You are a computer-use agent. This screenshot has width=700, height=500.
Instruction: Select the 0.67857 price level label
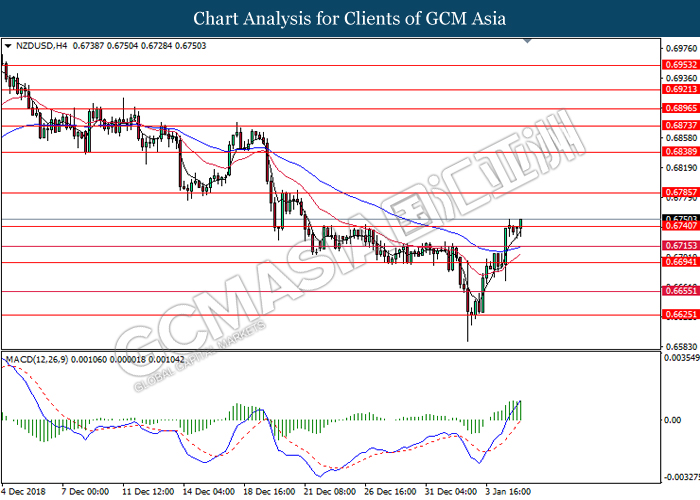[x=681, y=192]
